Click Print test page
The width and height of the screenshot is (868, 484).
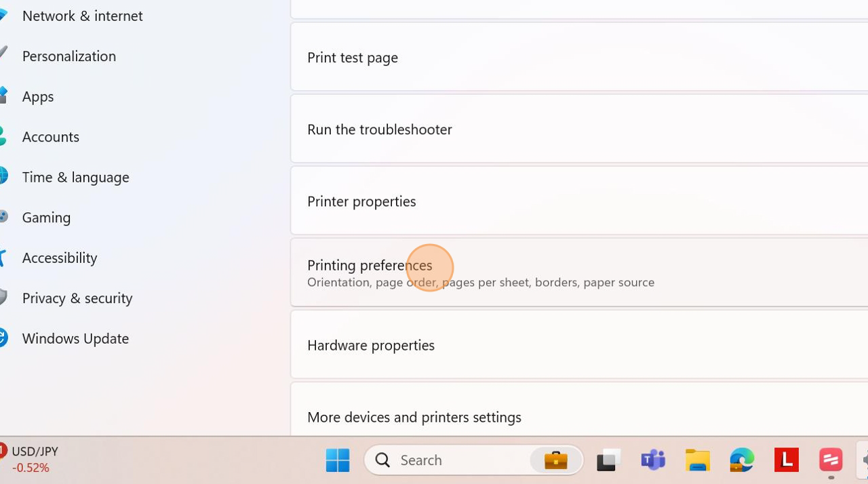353,57
